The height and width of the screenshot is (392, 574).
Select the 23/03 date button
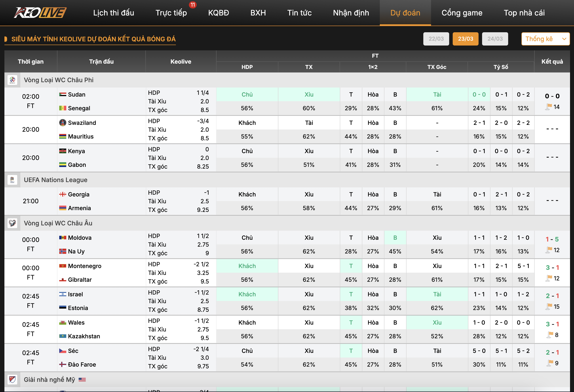click(x=465, y=39)
